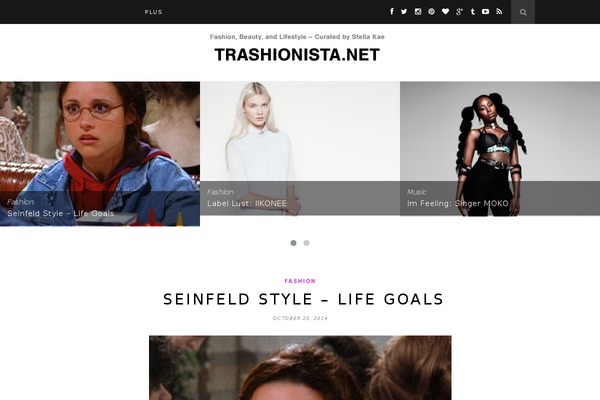Open the Facebook social icon
600x400 pixels.
[391, 11]
